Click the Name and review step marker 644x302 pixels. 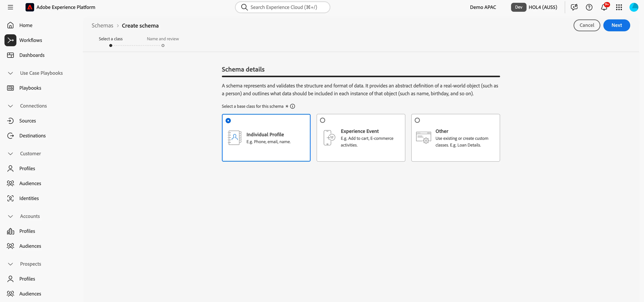tap(163, 45)
